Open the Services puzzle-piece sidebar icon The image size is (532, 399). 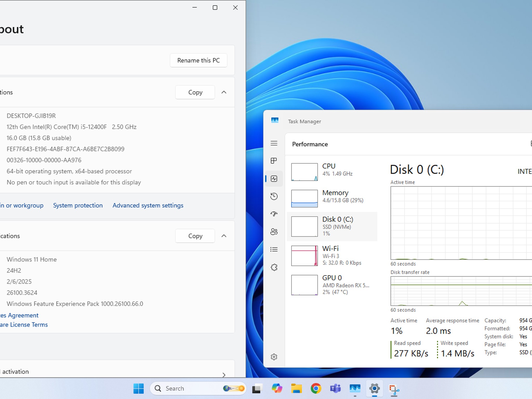[274, 267]
